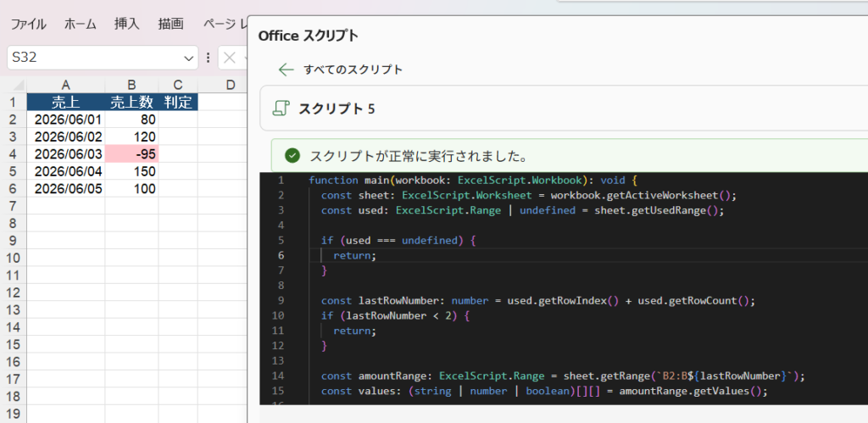Select cell with date 2026/06/02
The width and height of the screenshot is (868, 423).
tap(66, 136)
